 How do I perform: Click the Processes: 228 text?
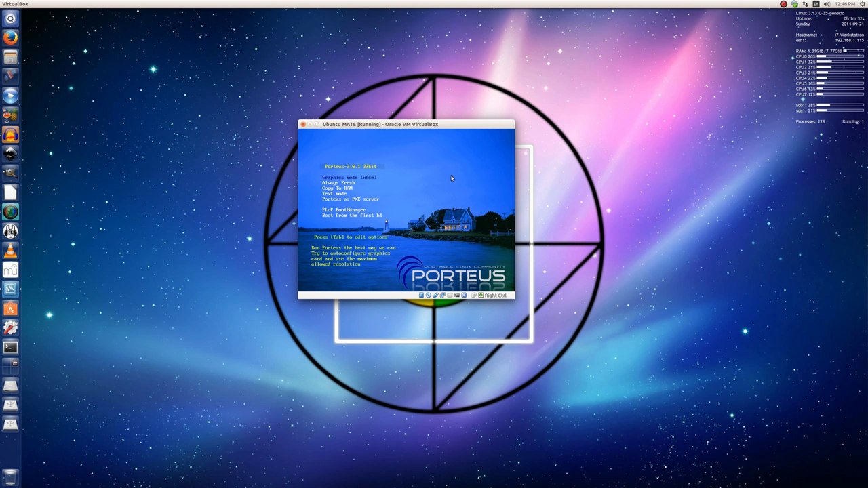tap(810, 121)
